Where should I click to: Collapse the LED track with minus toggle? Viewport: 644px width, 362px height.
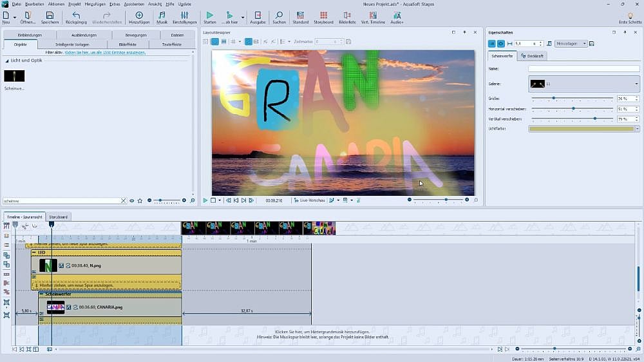pyautogui.click(x=34, y=252)
